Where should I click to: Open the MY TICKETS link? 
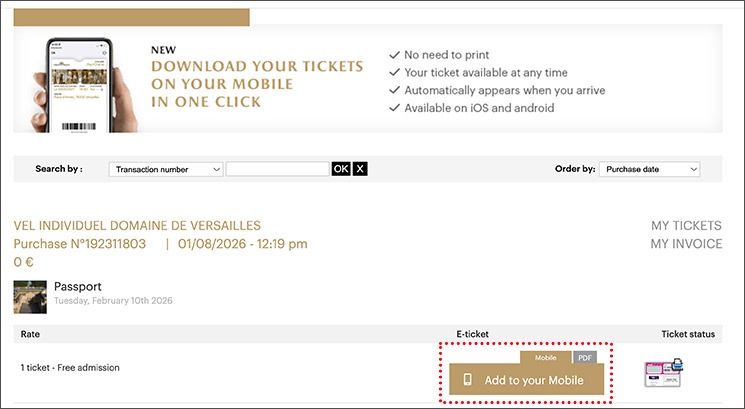point(686,226)
